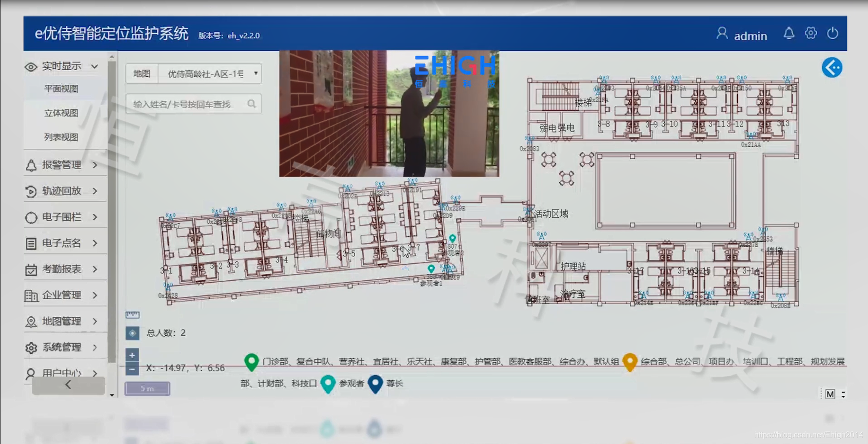
Task: Click the teal legend marker for 参观者
Action: [x=328, y=384]
